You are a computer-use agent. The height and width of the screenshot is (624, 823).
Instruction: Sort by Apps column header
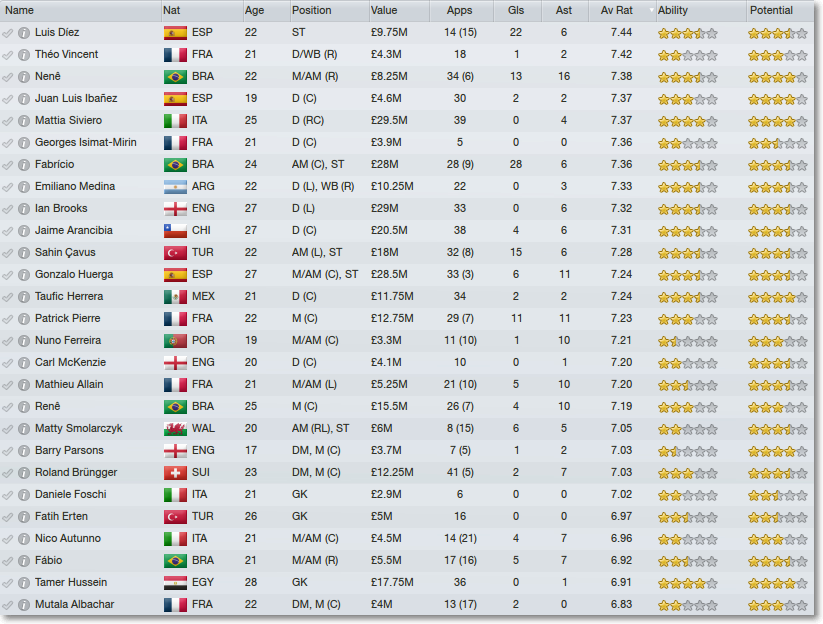461,10
